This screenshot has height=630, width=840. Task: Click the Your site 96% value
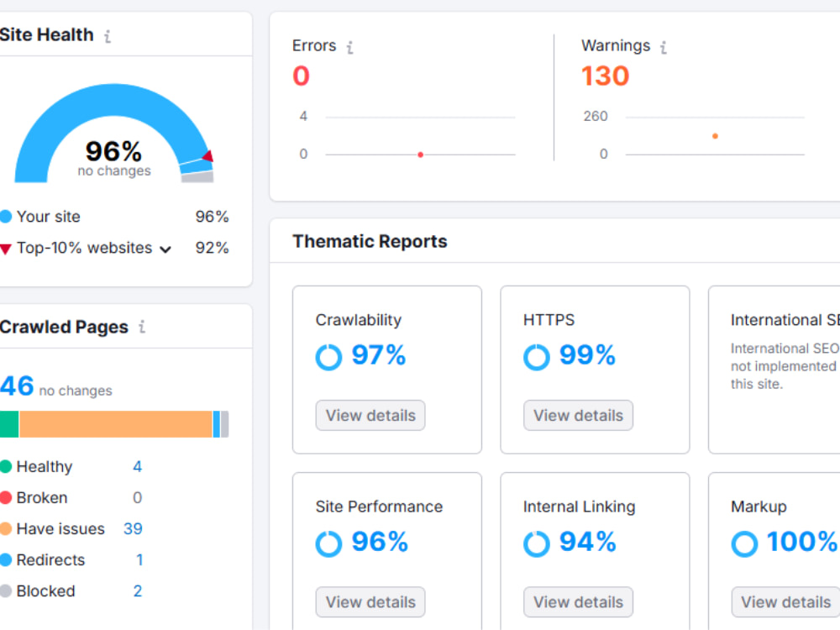tap(213, 217)
